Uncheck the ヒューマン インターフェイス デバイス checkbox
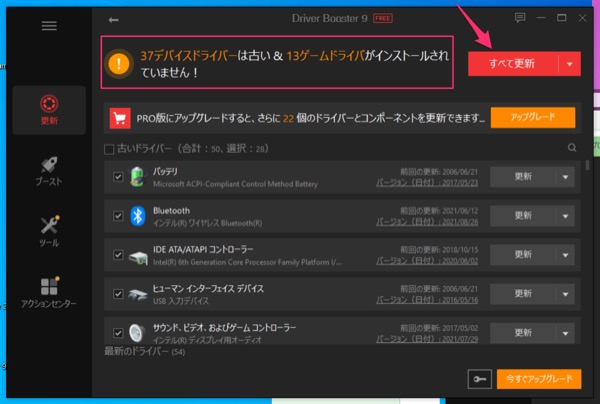The width and height of the screenshot is (600, 404). coord(118,294)
